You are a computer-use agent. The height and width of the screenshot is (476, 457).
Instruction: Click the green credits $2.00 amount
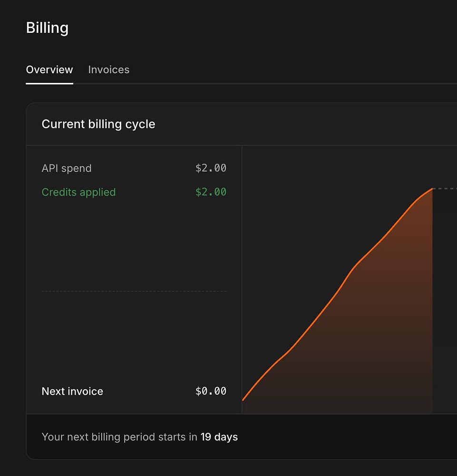tap(211, 192)
